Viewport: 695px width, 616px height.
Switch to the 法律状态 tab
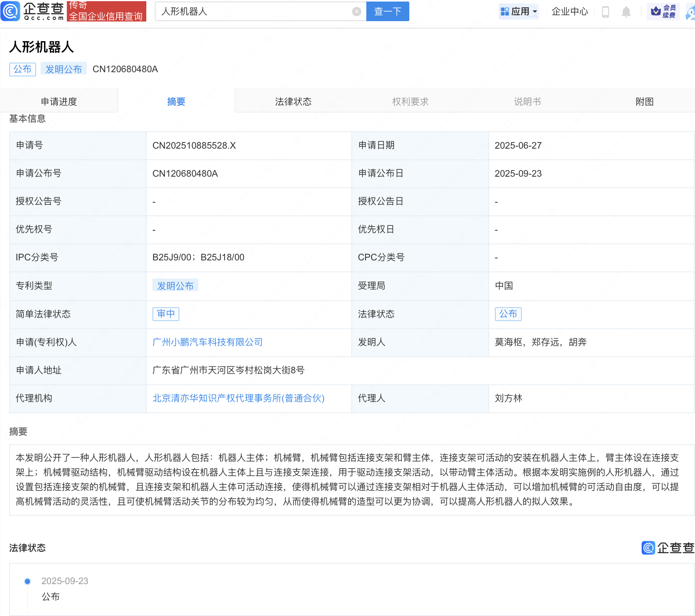point(293,101)
